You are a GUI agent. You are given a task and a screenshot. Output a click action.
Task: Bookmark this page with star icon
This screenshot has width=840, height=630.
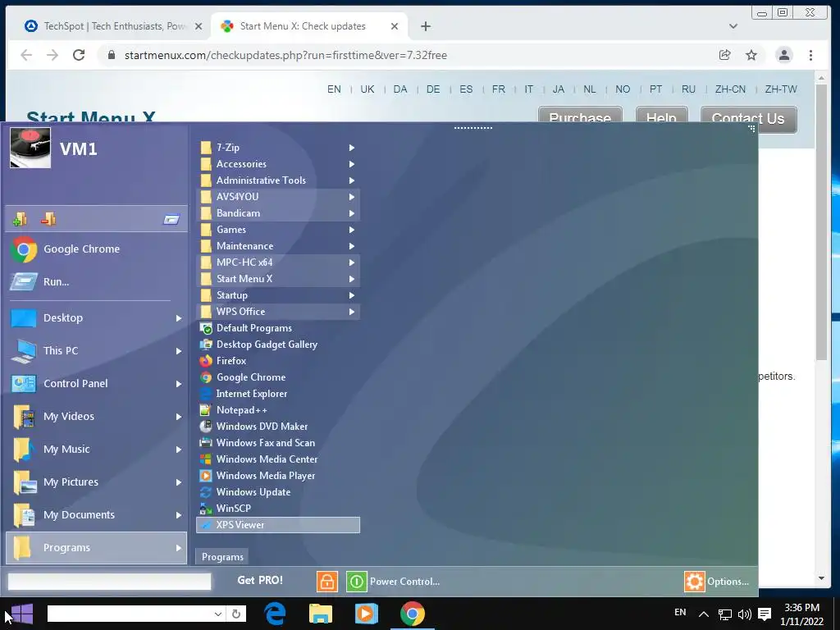pos(751,55)
